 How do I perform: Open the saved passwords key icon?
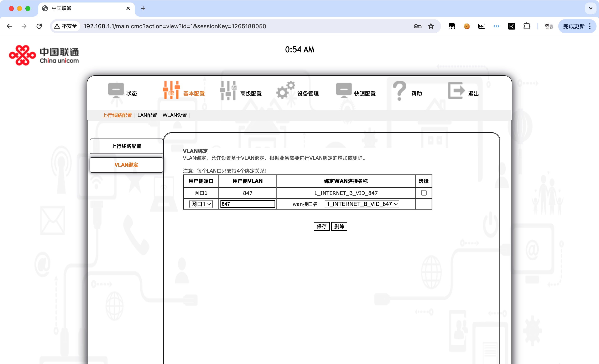click(x=417, y=26)
